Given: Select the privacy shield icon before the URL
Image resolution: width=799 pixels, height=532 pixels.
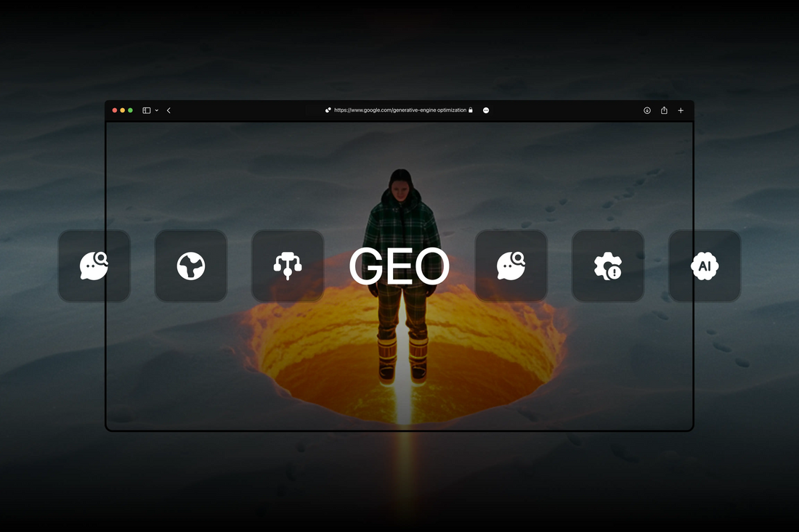Looking at the screenshot, I should point(328,110).
